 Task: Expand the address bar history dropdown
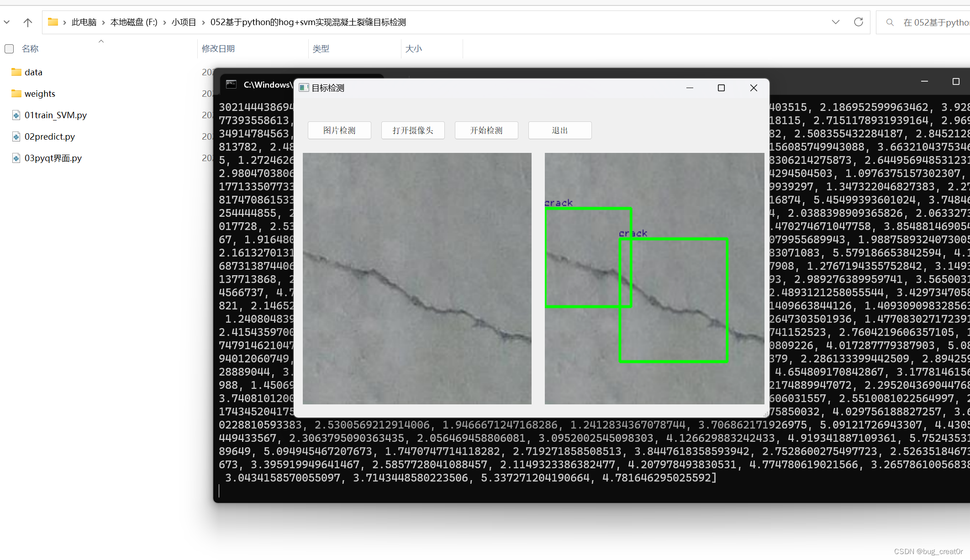tap(836, 22)
